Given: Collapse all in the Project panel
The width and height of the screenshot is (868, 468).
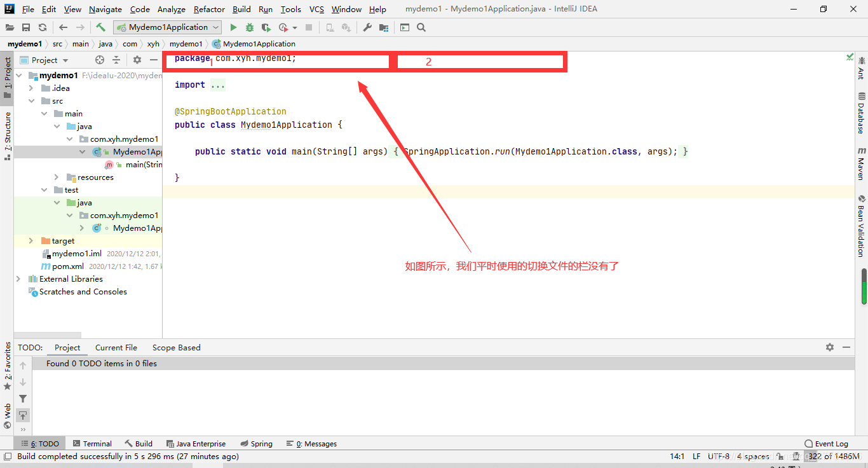Looking at the screenshot, I should (x=116, y=60).
